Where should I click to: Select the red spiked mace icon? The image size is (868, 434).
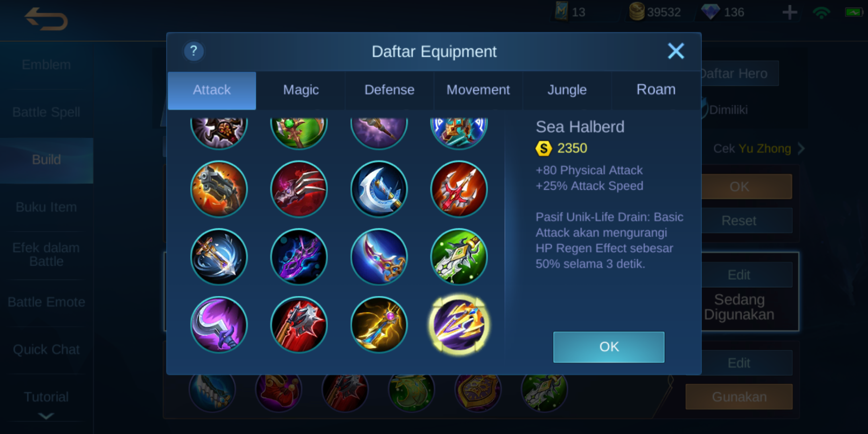[299, 325]
